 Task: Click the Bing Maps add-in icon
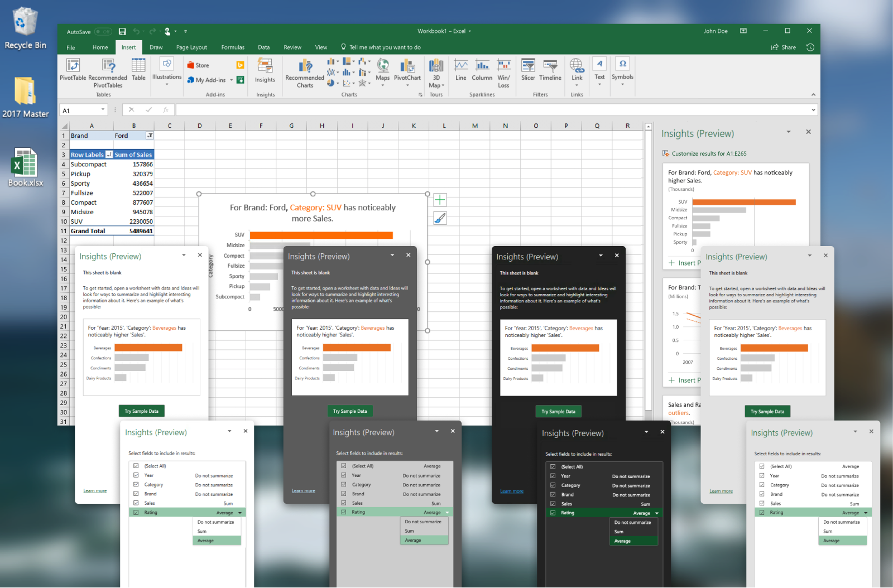[x=240, y=65]
